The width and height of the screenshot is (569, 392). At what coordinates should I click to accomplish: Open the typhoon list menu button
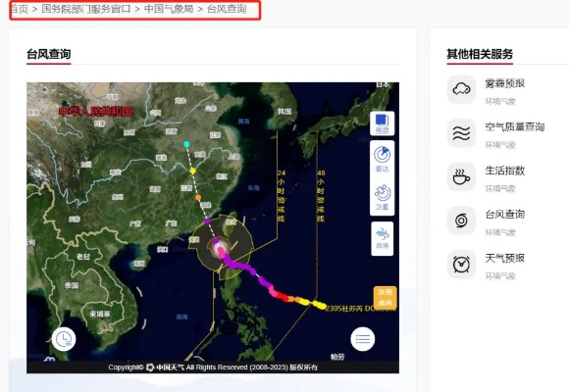pos(363,339)
